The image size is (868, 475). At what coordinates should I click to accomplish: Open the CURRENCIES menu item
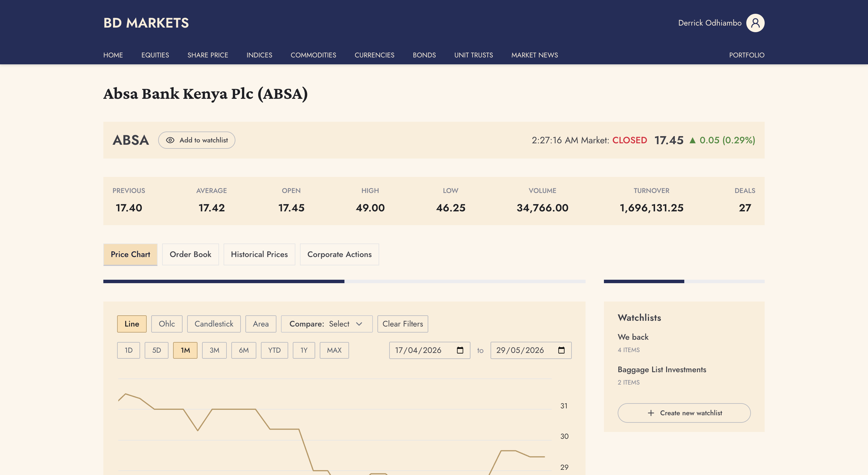[374, 55]
